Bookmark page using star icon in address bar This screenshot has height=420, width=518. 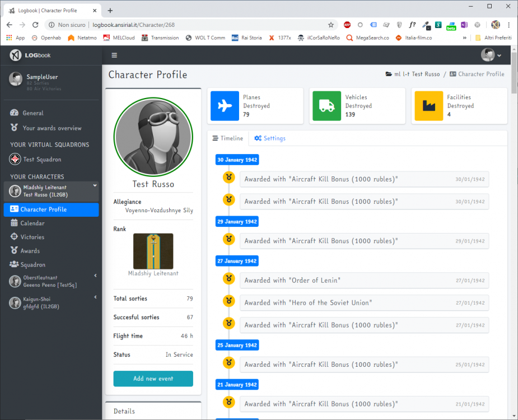pyautogui.click(x=331, y=25)
